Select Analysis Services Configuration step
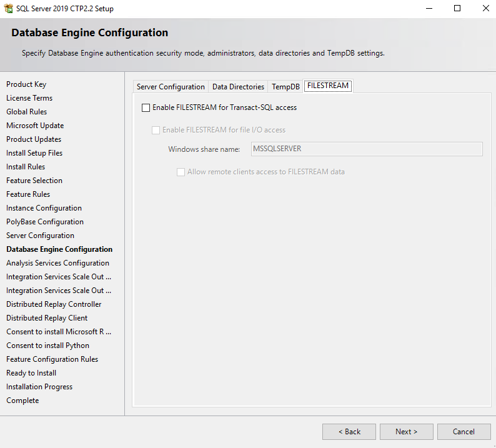 [58, 263]
